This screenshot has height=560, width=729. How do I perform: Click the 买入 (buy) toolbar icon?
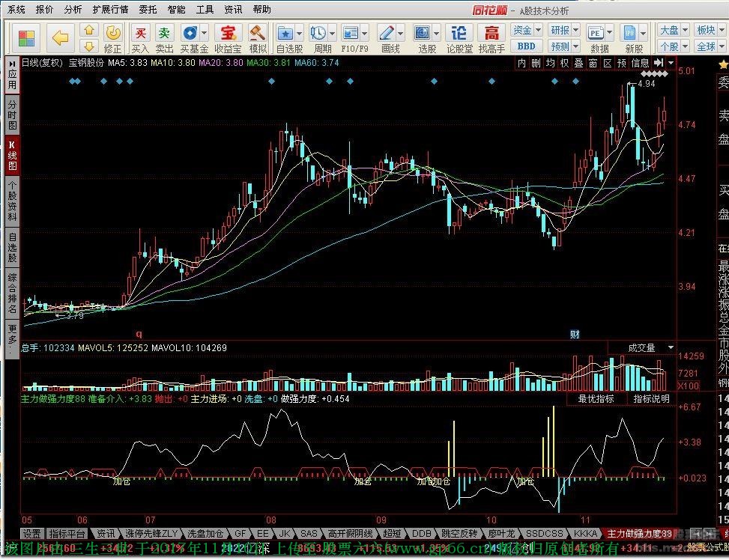tap(140, 37)
